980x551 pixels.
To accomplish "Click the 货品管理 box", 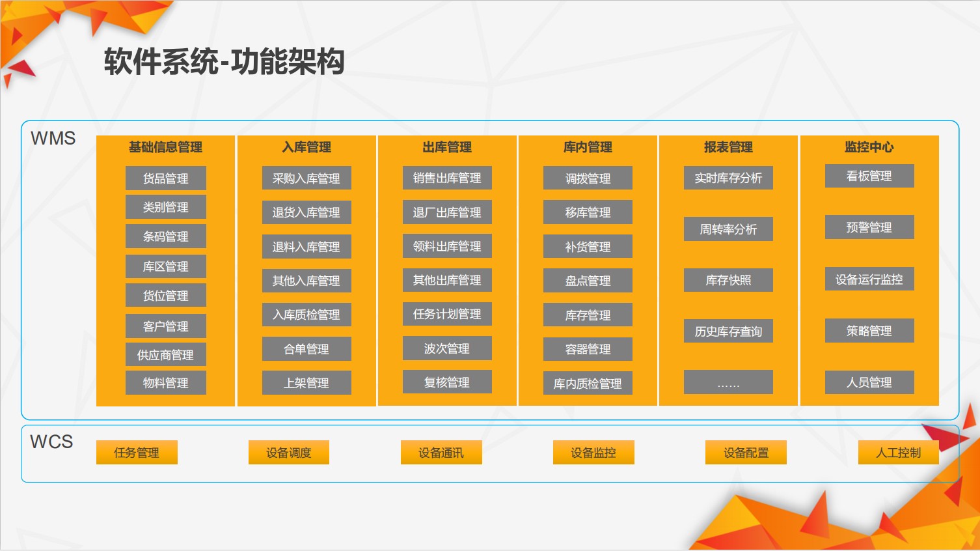I will tap(166, 178).
